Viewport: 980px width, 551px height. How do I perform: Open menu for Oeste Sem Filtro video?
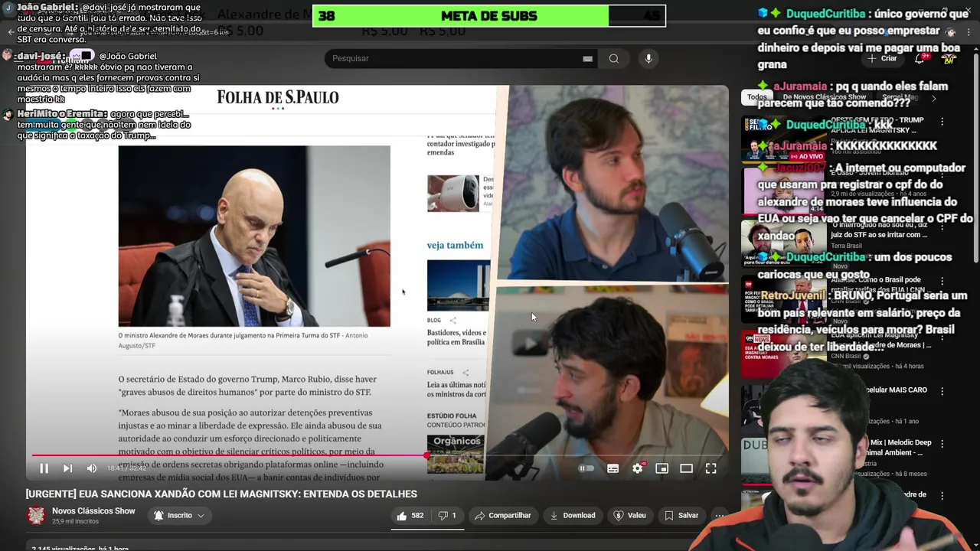[x=942, y=122]
